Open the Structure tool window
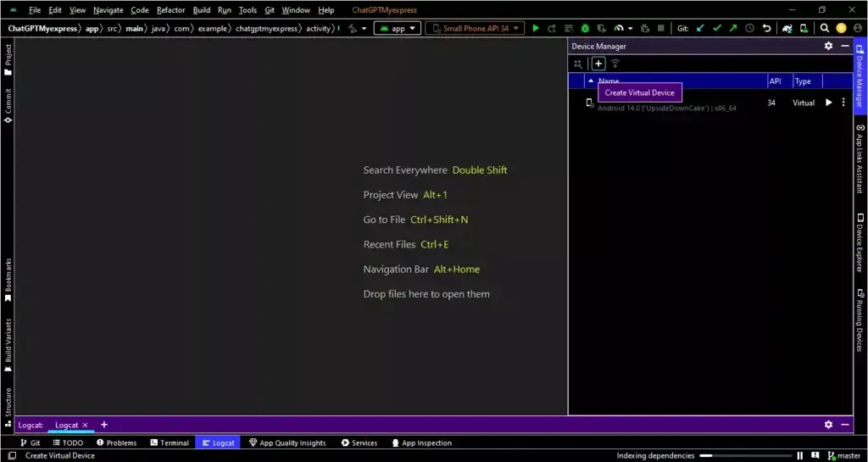 8,408
